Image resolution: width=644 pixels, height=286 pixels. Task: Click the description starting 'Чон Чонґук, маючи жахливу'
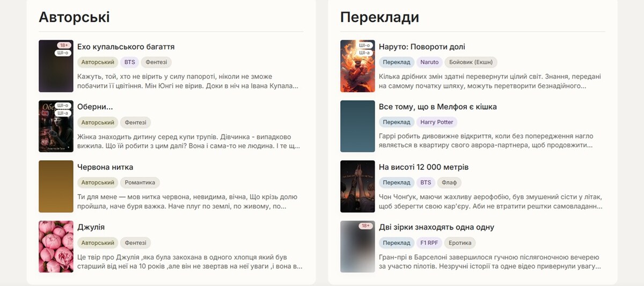pos(491,202)
